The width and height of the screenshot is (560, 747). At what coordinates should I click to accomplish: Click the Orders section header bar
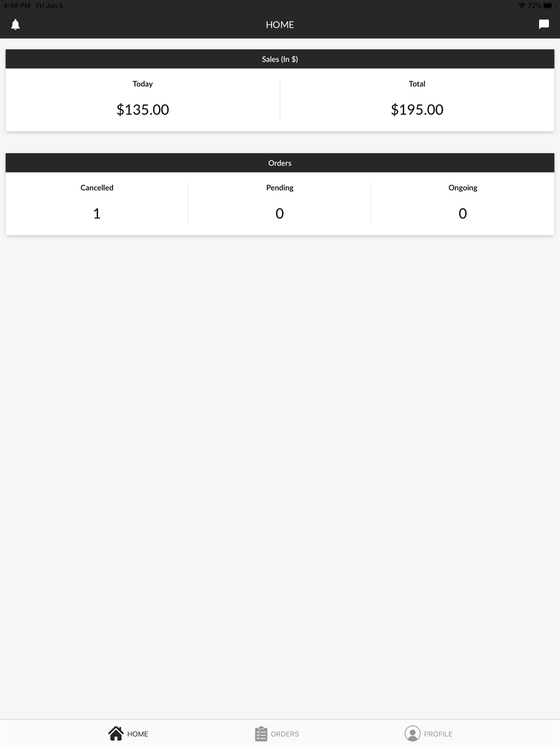click(x=280, y=163)
